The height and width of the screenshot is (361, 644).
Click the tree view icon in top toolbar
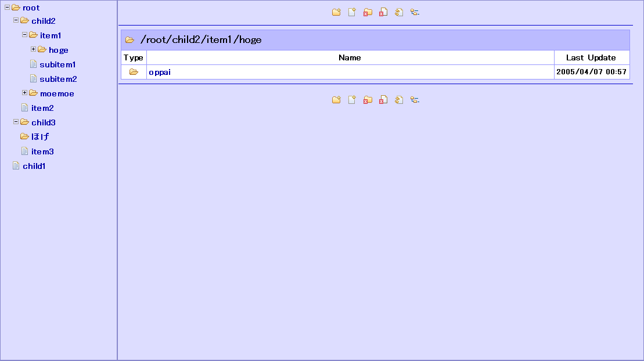415,12
